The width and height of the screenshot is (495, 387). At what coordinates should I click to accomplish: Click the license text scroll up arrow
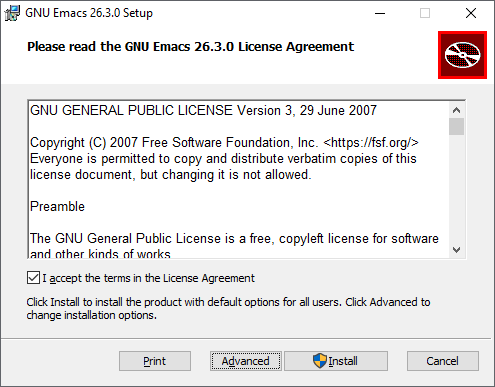click(x=456, y=110)
